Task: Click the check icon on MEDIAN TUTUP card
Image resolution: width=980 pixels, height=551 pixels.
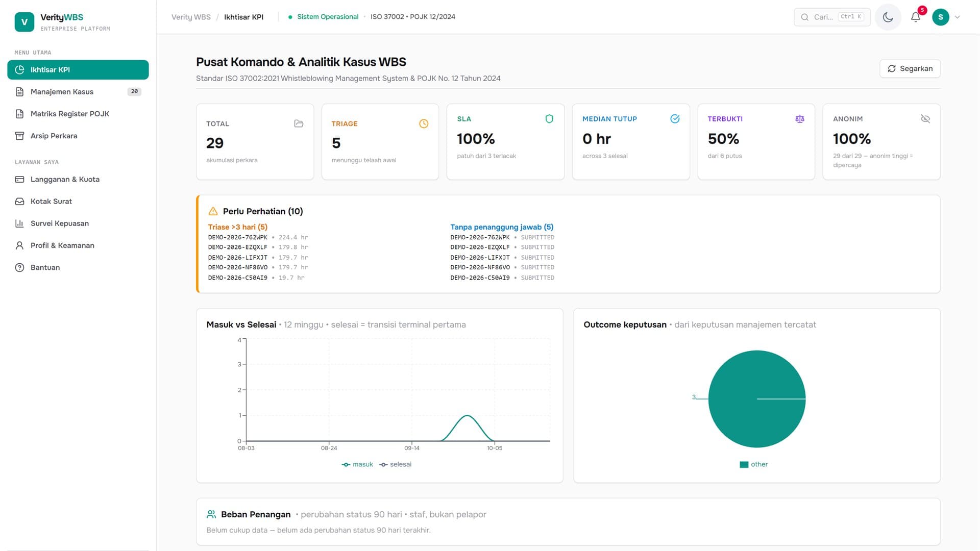Action: [675, 119]
